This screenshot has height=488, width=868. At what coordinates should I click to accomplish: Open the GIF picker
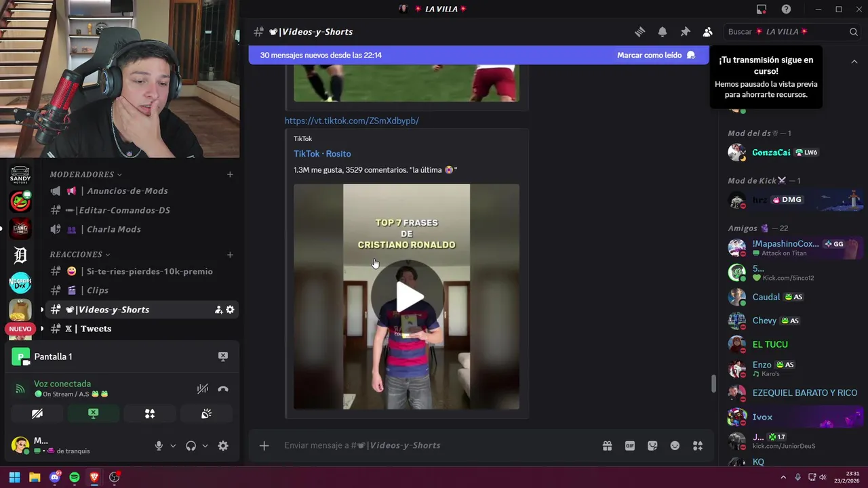coord(630,445)
